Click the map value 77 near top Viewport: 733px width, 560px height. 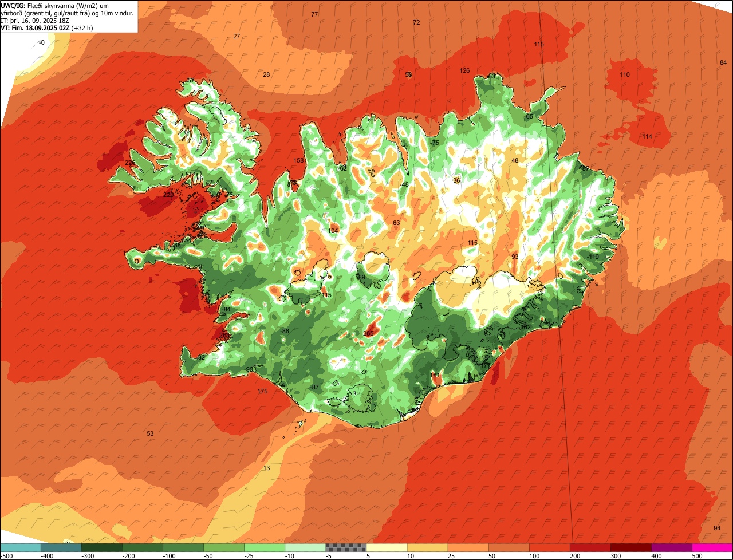click(314, 14)
